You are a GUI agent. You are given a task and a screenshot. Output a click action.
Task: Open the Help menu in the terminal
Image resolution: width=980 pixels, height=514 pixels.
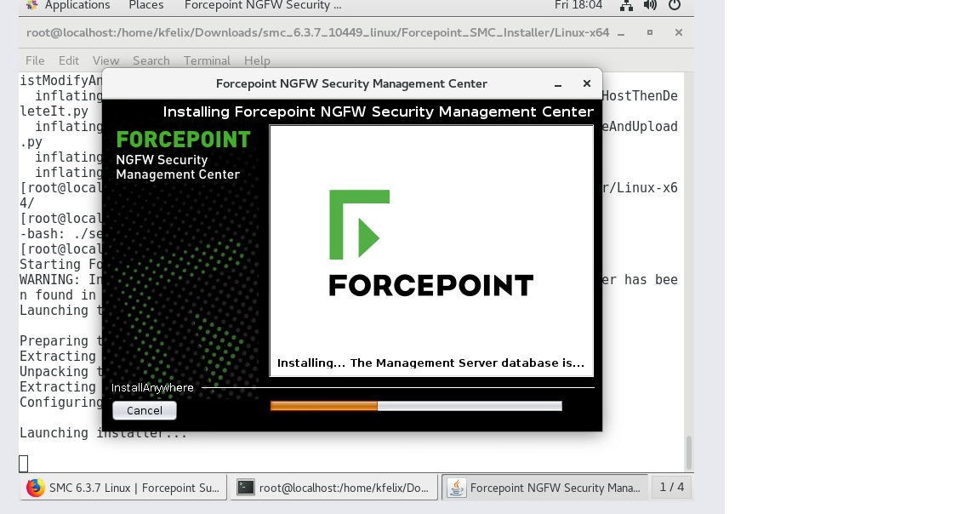point(257,60)
